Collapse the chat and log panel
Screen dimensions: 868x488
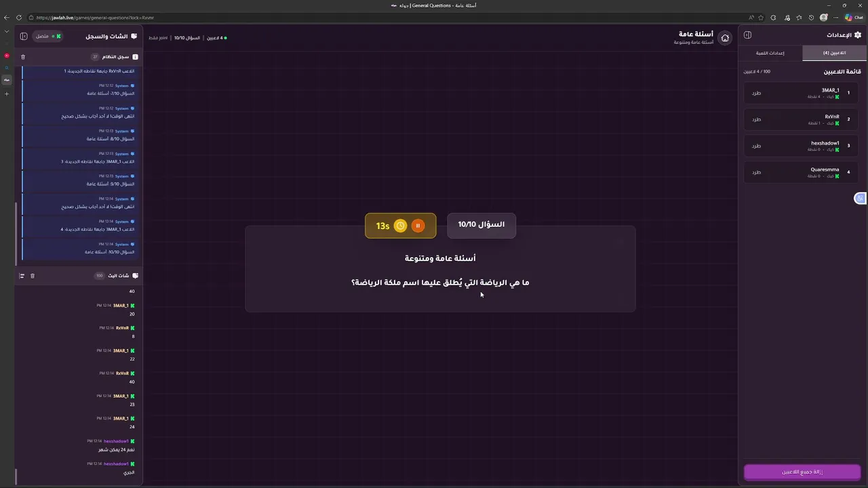(x=24, y=36)
